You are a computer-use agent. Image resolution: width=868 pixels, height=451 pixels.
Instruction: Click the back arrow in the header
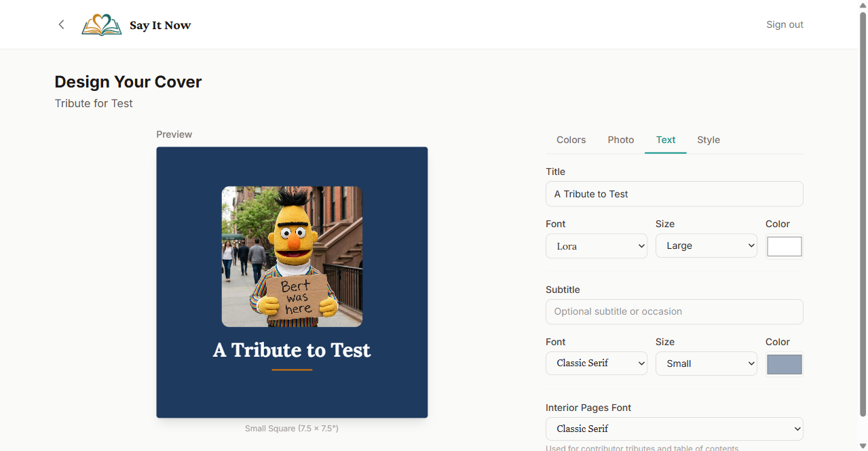click(61, 24)
